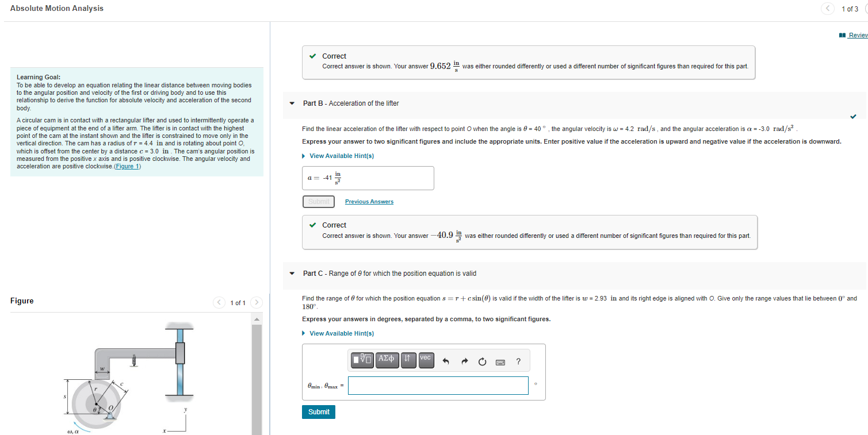Reset the answer field with the circular reset icon
Image resolution: width=868 pixels, height=435 pixels.
[482, 361]
